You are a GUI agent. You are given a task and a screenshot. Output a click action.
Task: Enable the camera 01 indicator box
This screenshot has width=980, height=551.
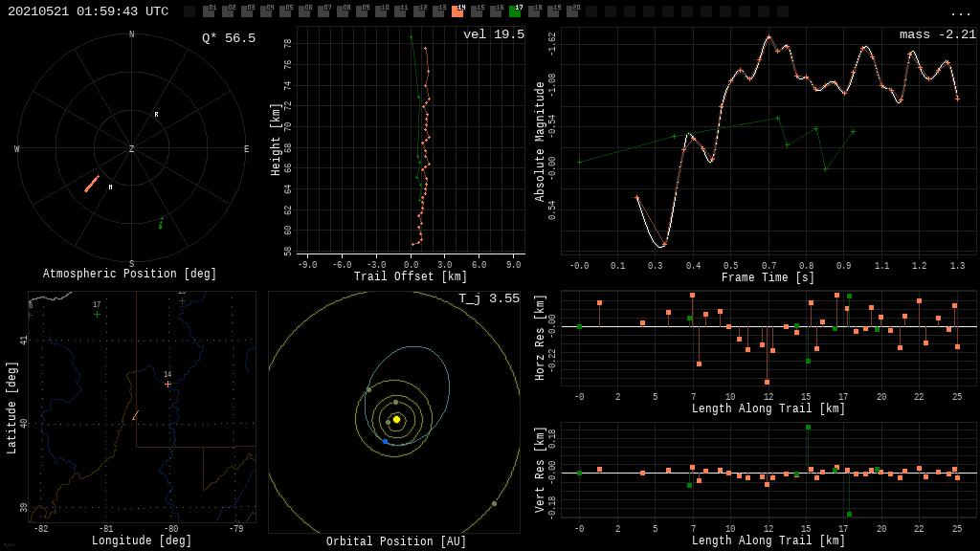pyautogui.click(x=209, y=11)
